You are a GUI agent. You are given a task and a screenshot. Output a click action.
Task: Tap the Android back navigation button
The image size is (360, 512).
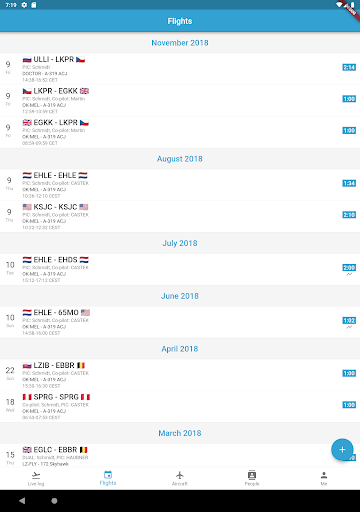point(22,501)
